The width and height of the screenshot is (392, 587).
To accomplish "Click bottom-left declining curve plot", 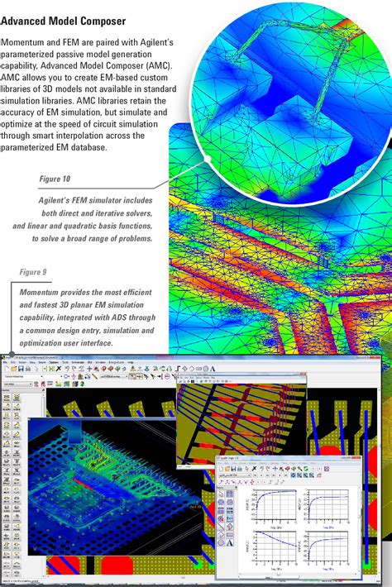I will coord(276,546).
